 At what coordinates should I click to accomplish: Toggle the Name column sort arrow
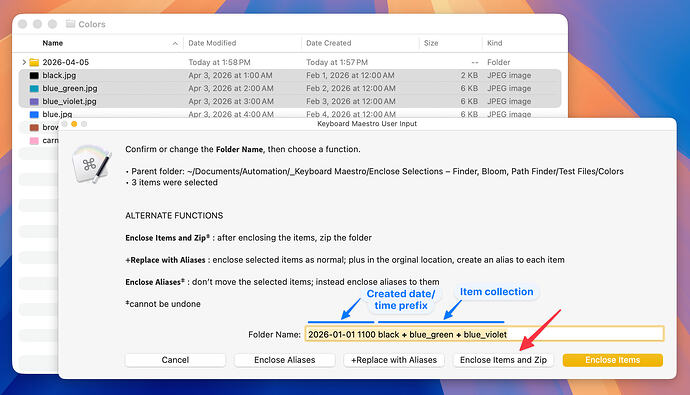pos(175,43)
